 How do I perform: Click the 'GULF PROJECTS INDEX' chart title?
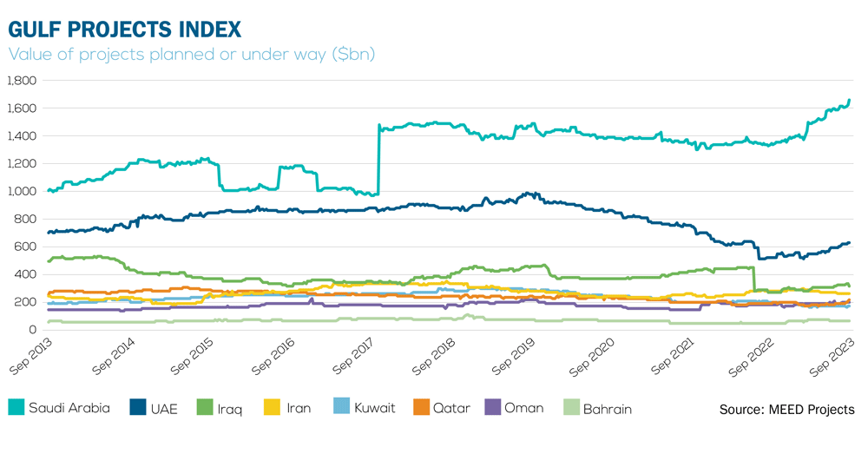click(x=124, y=30)
